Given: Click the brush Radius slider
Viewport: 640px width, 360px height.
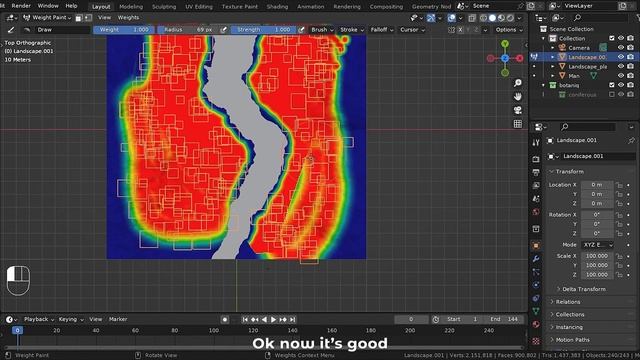Looking at the screenshot, I should coord(188,30).
